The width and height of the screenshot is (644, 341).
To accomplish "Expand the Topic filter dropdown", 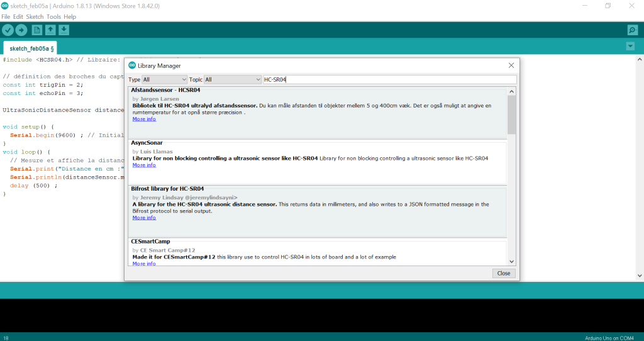I will [233, 80].
